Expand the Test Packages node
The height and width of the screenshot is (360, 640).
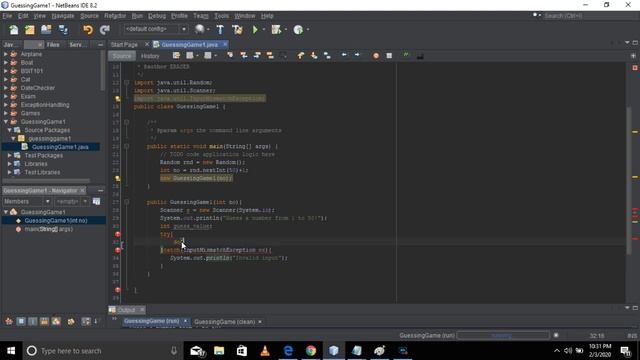coord(9,156)
